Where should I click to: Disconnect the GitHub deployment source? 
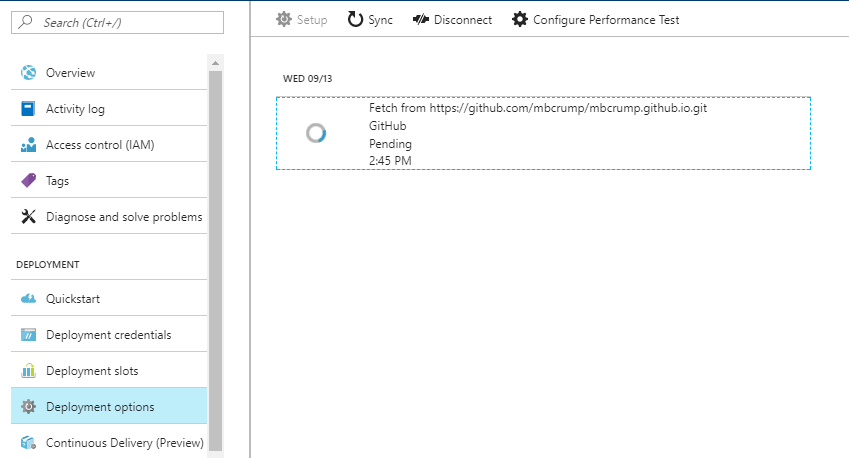coord(452,20)
